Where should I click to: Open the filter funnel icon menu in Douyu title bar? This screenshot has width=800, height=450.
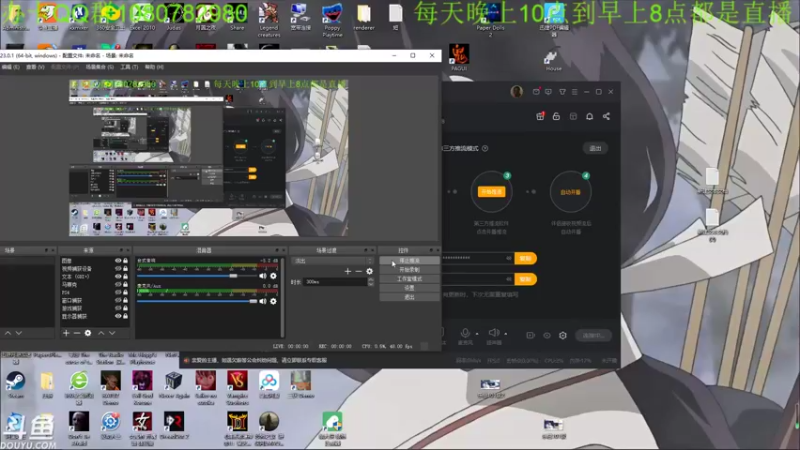click(562, 92)
